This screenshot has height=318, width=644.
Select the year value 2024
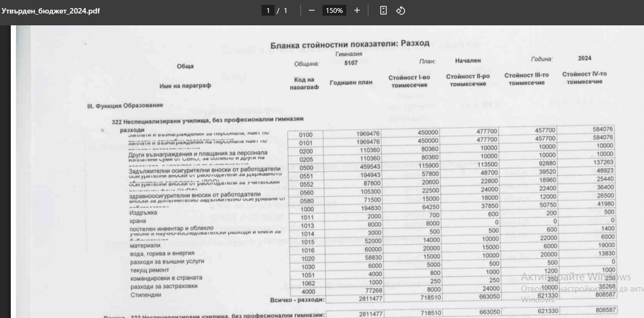585,58
